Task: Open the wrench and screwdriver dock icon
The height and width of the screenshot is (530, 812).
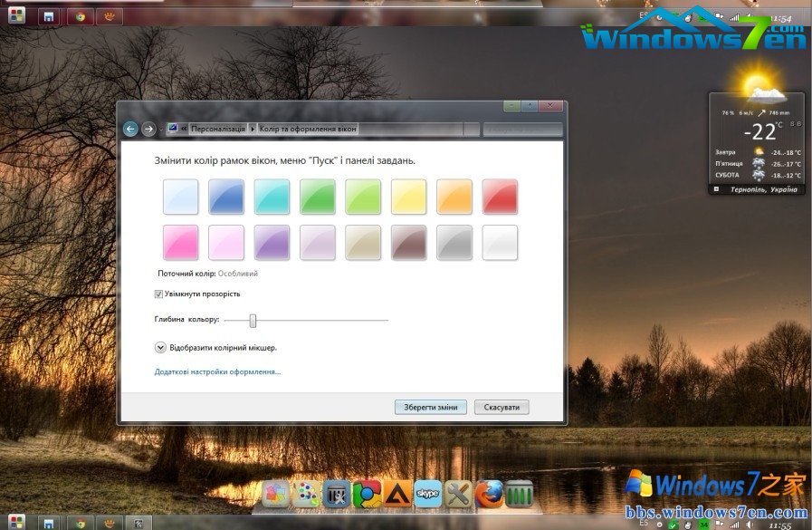Action: tap(459, 494)
